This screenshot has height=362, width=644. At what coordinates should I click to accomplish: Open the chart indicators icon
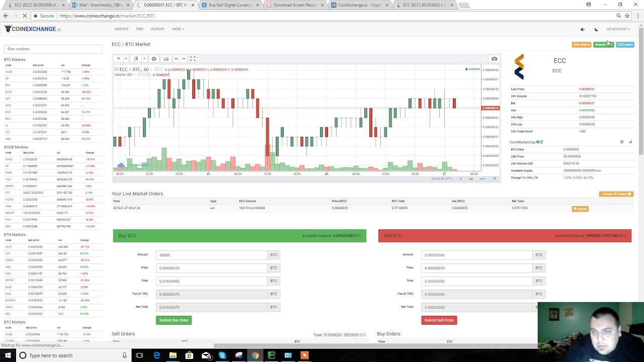(166, 59)
